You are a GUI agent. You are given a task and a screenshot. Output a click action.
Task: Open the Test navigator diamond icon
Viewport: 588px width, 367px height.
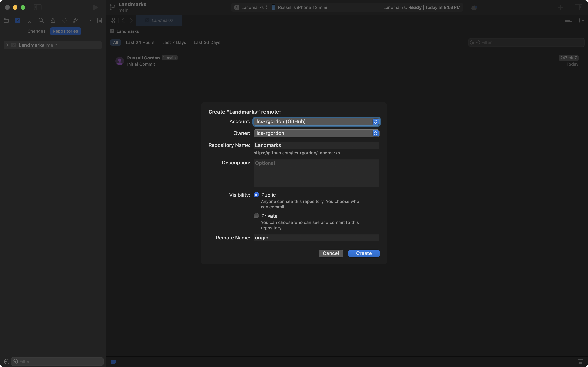click(65, 20)
